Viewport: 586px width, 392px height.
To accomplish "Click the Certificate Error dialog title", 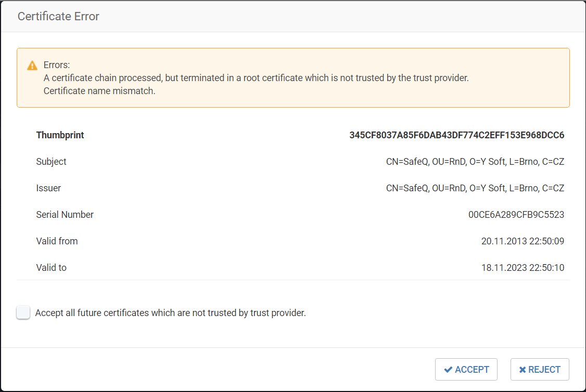I will pos(58,16).
